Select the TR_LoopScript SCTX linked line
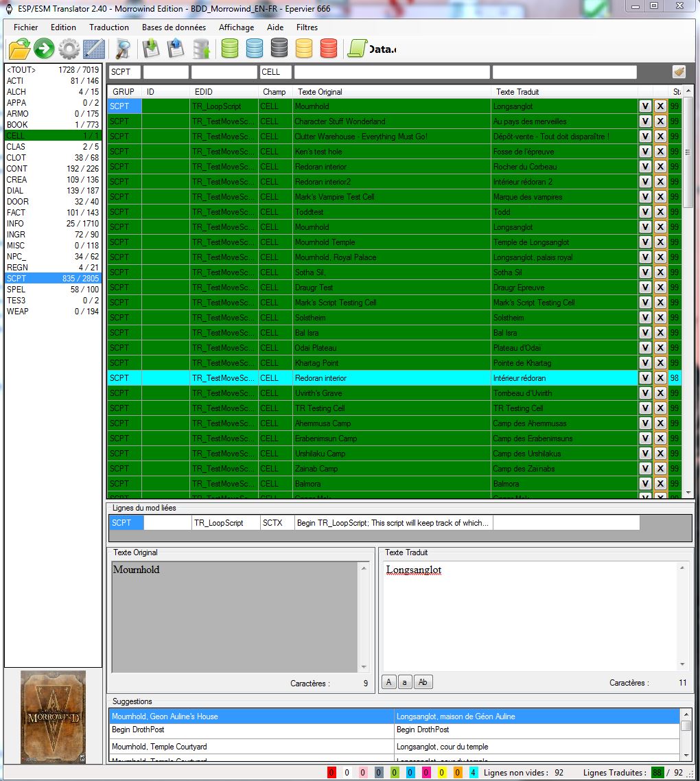Screen dimensions: 700x781 (373, 522)
